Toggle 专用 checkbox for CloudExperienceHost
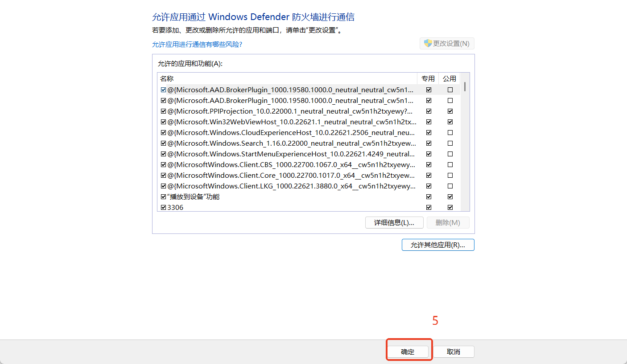 point(429,132)
